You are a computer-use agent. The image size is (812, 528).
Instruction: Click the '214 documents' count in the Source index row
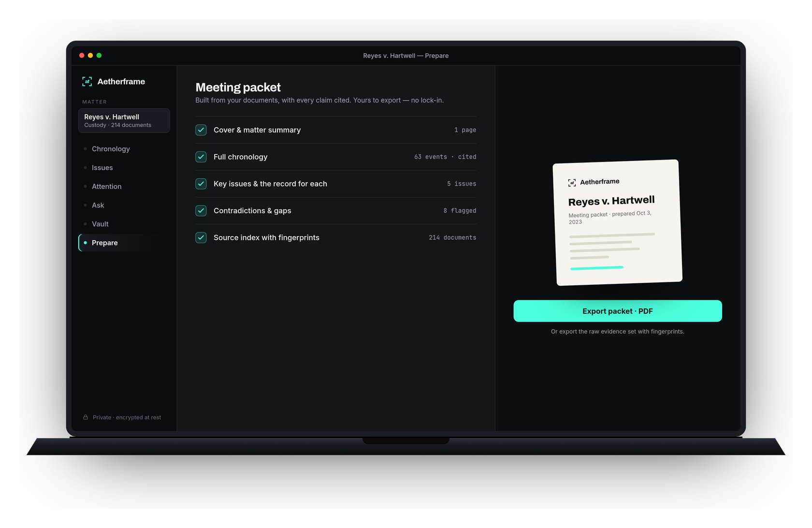[x=452, y=238]
